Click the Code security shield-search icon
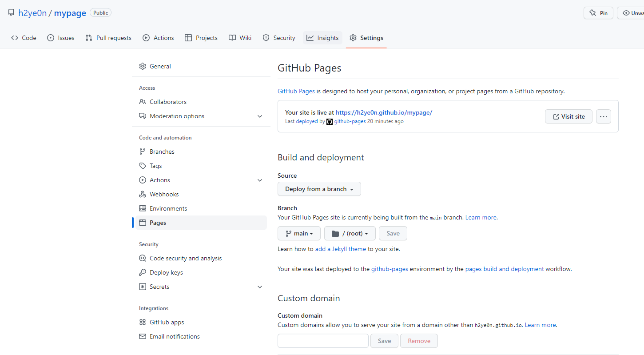Viewport: 644px width, 355px height. click(x=143, y=258)
